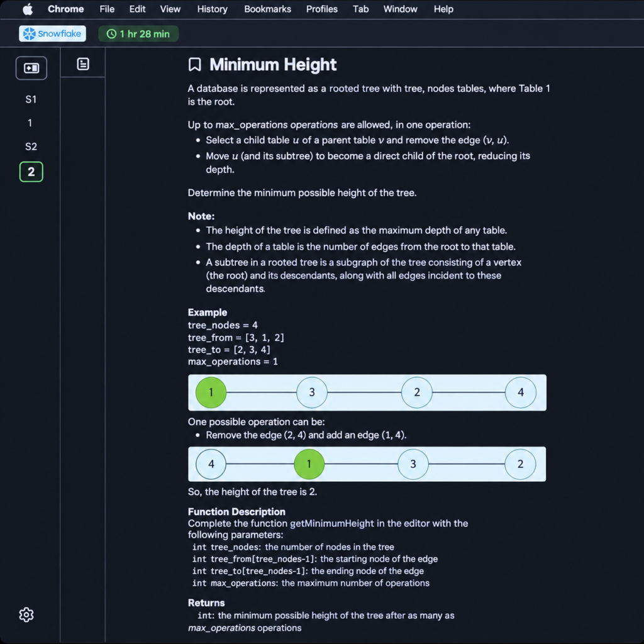Viewport: 644px width, 644px height.
Task: Click the 'Example' heading
Action: pyautogui.click(x=208, y=313)
